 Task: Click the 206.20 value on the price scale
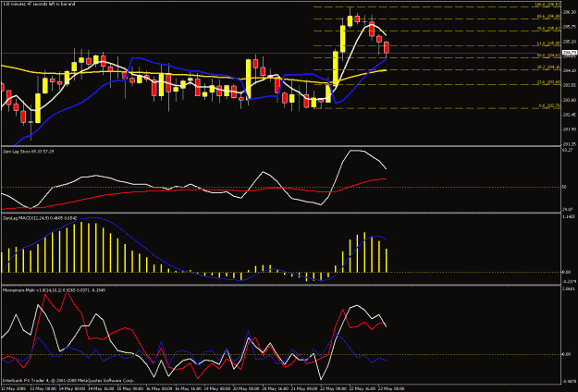(x=570, y=12)
